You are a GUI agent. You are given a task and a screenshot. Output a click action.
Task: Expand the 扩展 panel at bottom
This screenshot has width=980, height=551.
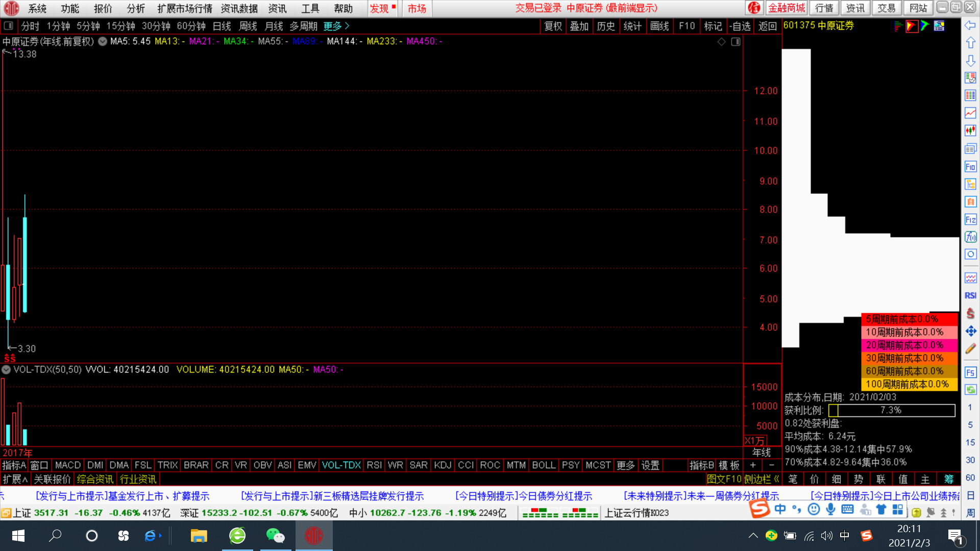coord(15,479)
